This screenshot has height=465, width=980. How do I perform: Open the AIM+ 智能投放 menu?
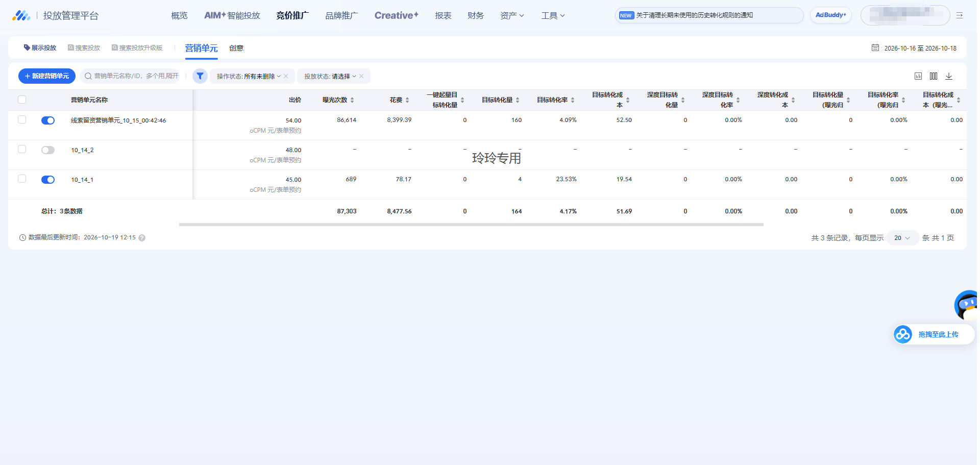point(232,16)
